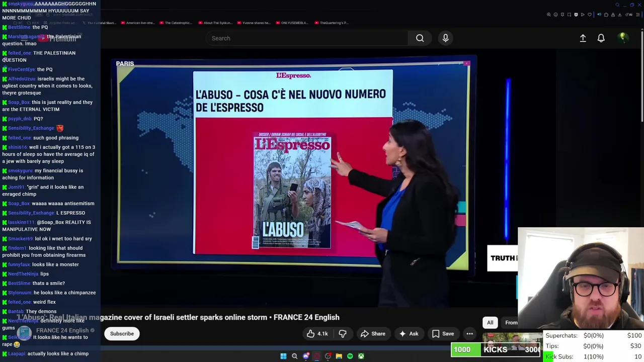Image resolution: width=644 pixels, height=362 pixels.
Task: Click the Share button
Action: coord(372,333)
